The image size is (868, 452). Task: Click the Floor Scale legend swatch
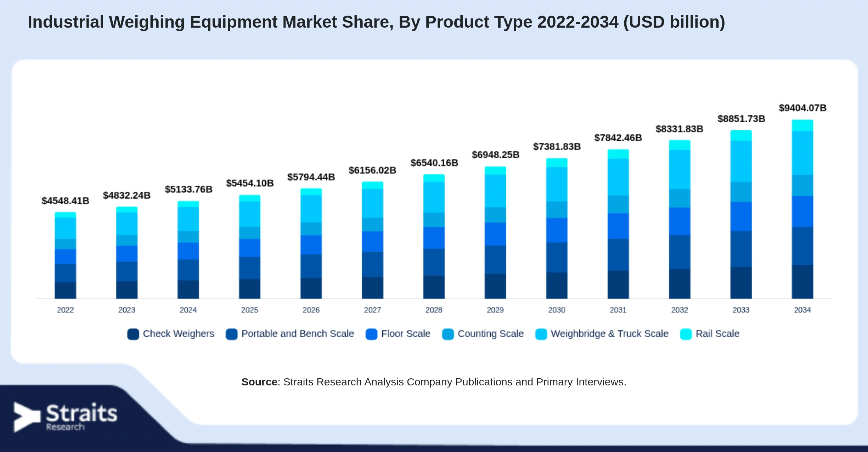click(372, 334)
